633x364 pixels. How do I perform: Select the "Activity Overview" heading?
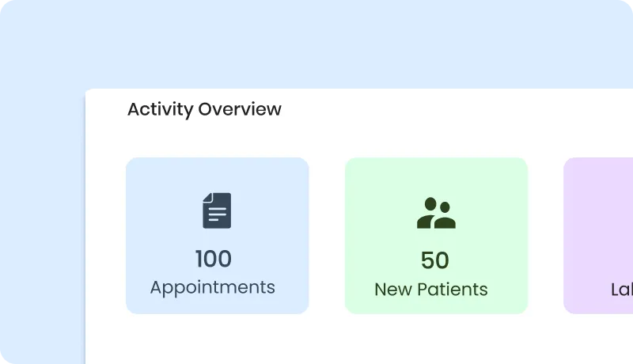coord(204,109)
